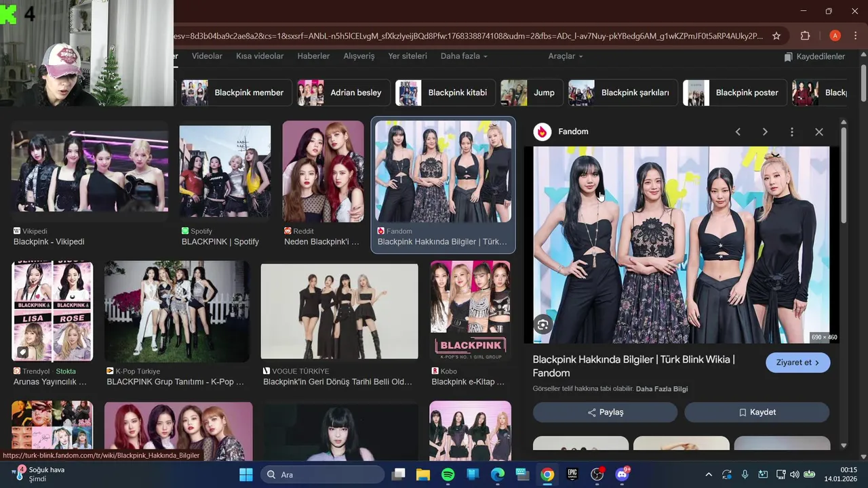Click the Blackpink Hakkında Bilgiler grid caption
Image resolution: width=868 pixels, height=488 pixels.
click(x=442, y=242)
